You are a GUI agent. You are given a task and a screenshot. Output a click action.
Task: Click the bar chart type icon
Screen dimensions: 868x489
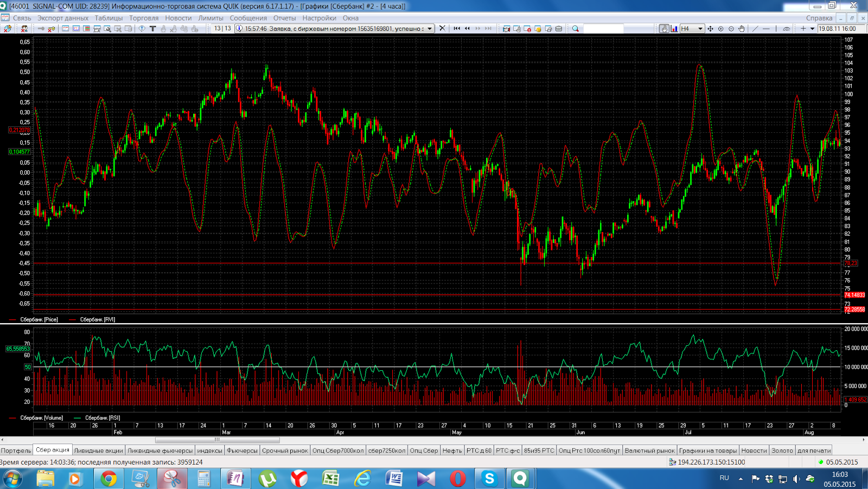[x=674, y=28]
